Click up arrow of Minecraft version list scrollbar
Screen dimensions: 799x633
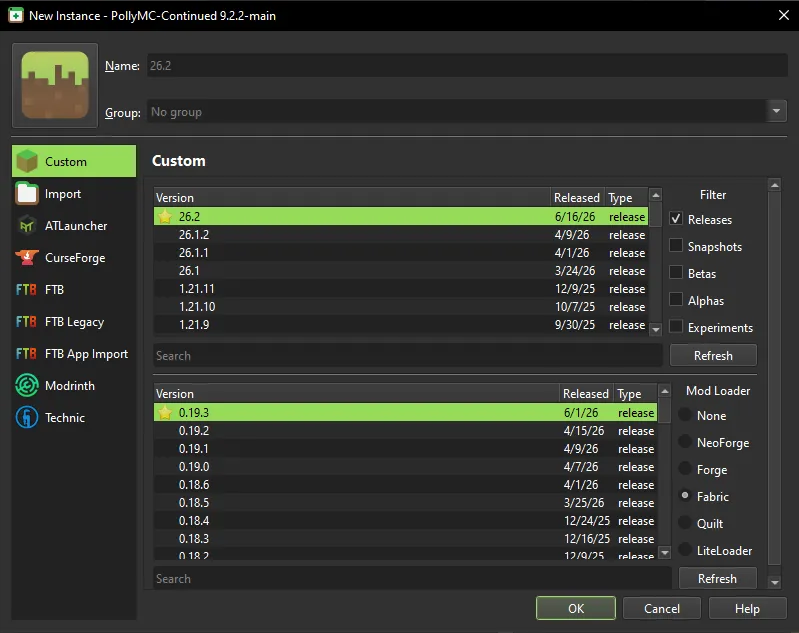click(x=656, y=195)
